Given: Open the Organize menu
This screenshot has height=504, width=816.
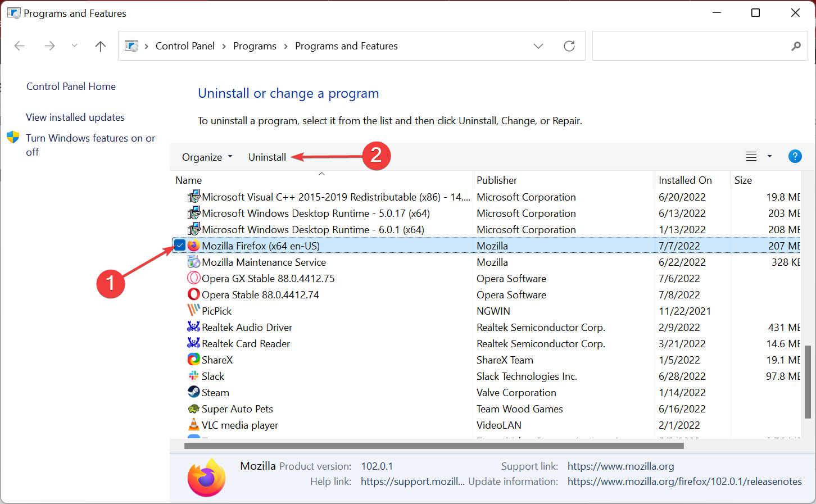Looking at the screenshot, I should click(207, 157).
